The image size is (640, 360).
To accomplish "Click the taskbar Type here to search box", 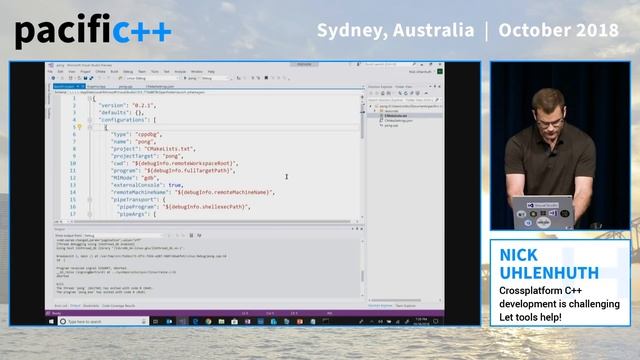I will coord(103,322).
